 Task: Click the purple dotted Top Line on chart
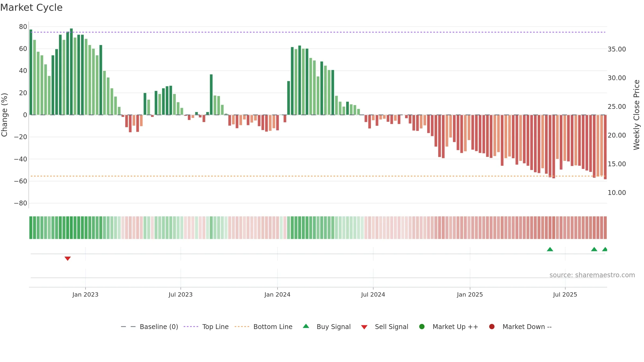(x=318, y=32)
